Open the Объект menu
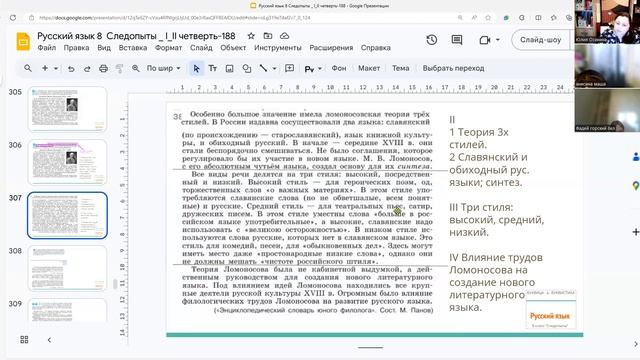 [x=233, y=48]
